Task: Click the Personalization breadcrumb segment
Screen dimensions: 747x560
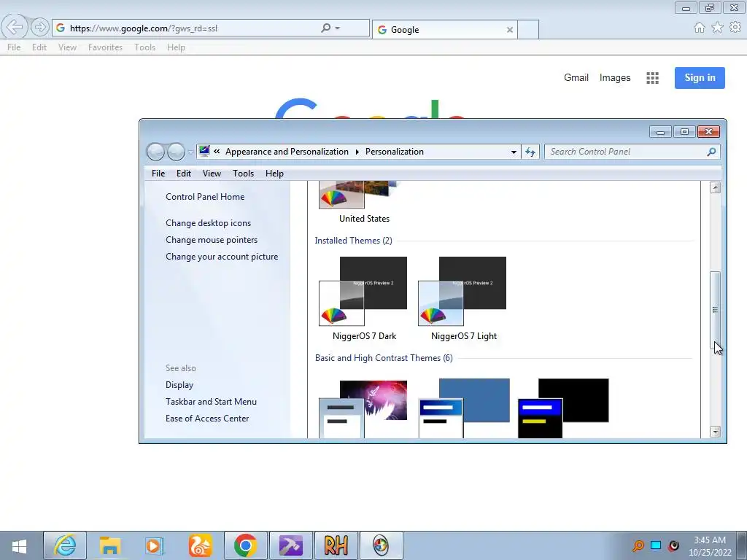Action: (395, 152)
